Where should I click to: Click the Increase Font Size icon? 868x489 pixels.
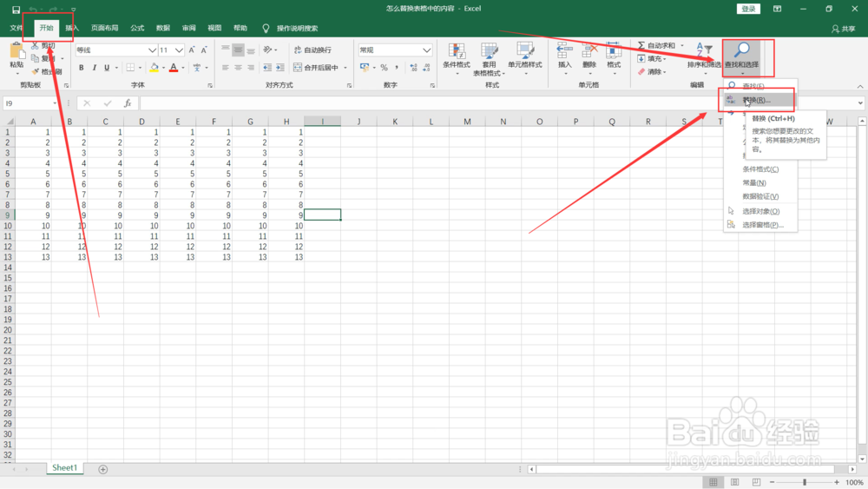pyautogui.click(x=192, y=50)
